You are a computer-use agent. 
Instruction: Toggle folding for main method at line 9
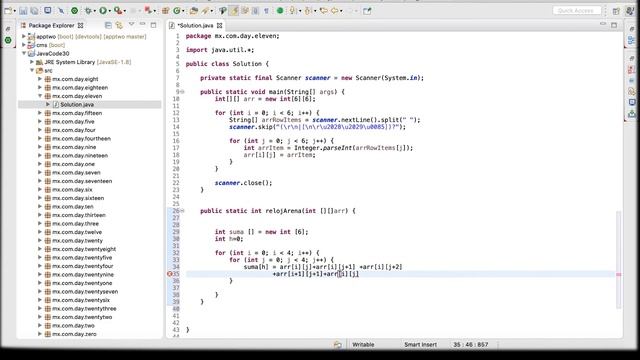[x=182, y=92]
